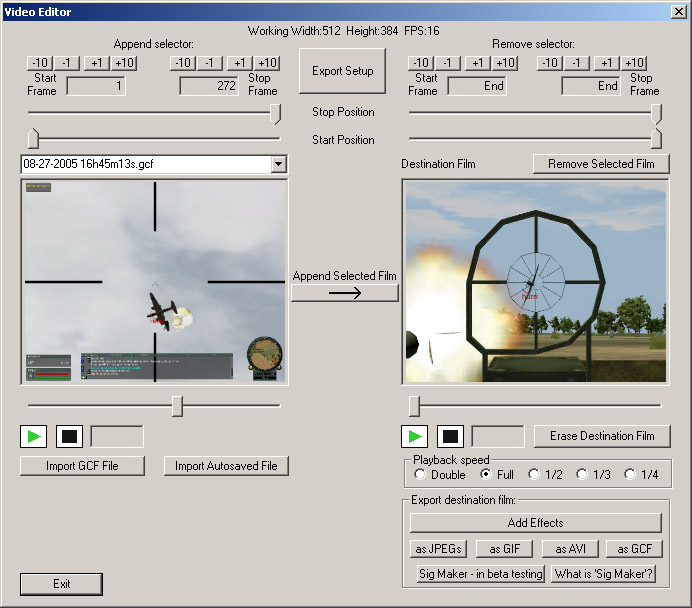Screen dimensions: 692x608
Task: Export destination film as GIF
Action: (502, 549)
